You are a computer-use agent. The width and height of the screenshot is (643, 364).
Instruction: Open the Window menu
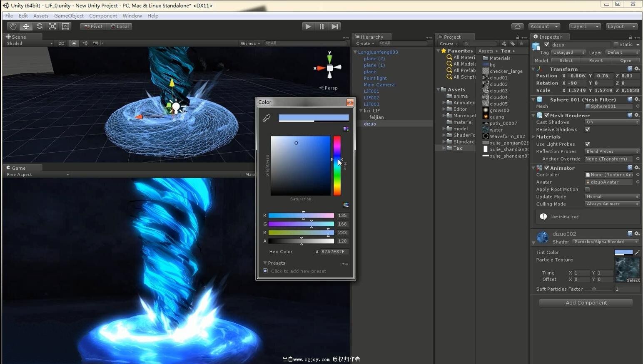pos(132,16)
